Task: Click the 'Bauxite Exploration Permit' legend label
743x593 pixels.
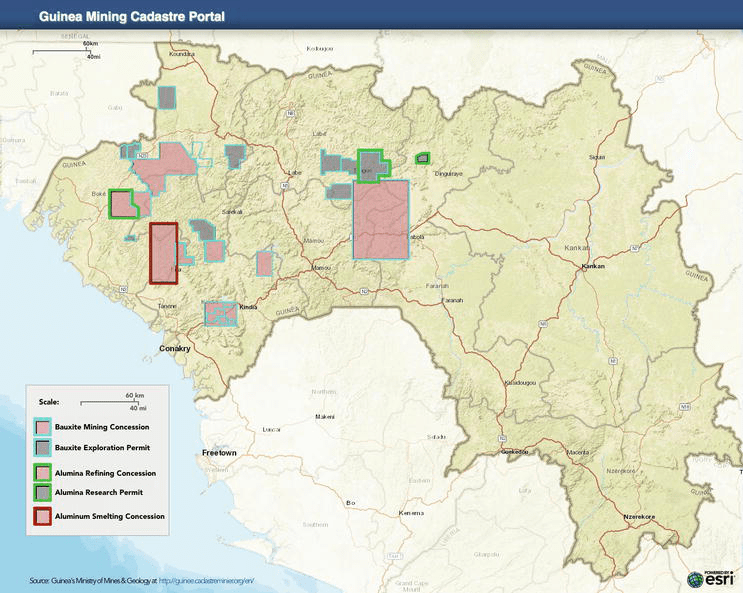Action: coord(102,447)
